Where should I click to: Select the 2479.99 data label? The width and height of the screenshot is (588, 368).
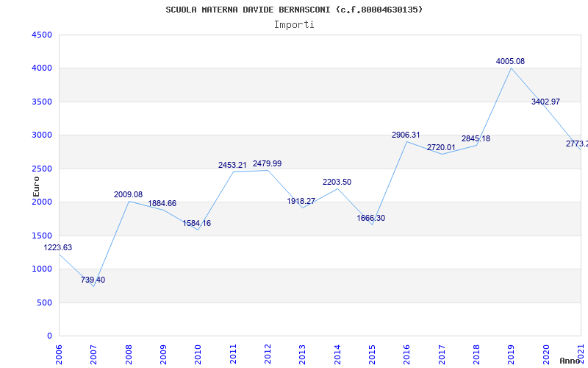(267, 163)
